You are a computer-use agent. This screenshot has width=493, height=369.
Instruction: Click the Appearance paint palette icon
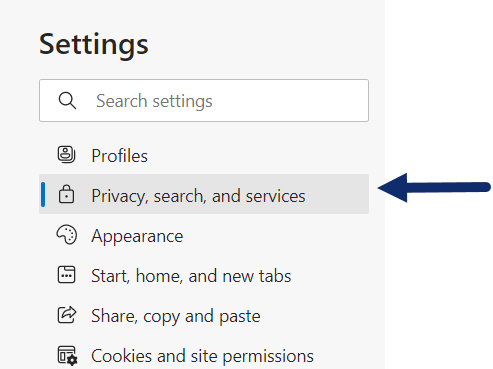[x=67, y=234]
